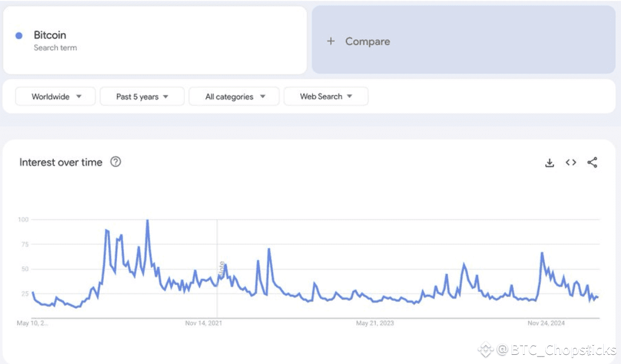
Task: Click the Note marker on the chart
Action: pyautogui.click(x=222, y=269)
